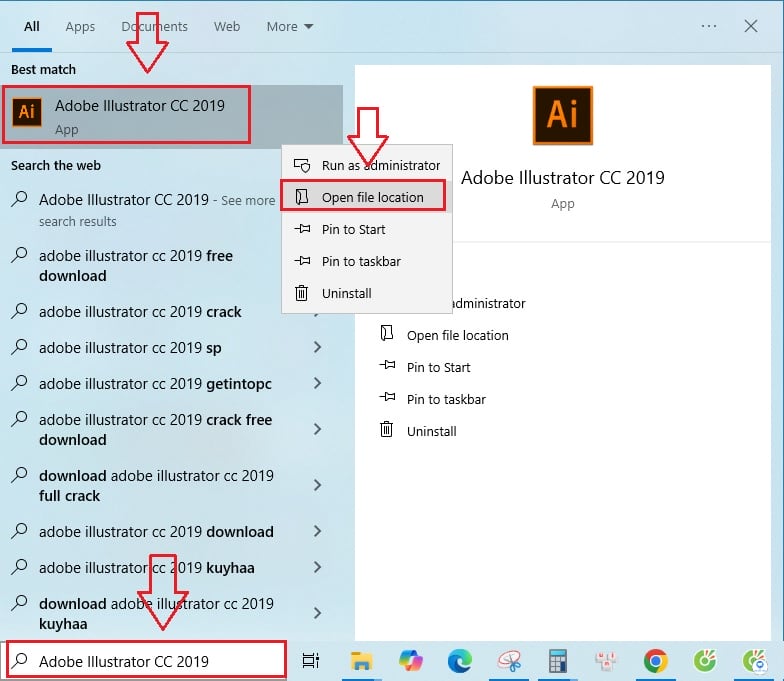Click the Adobe Illustrator CC 2019 title in preview pane
The height and width of the screenshot is (681, 784).
coord(562,178)
